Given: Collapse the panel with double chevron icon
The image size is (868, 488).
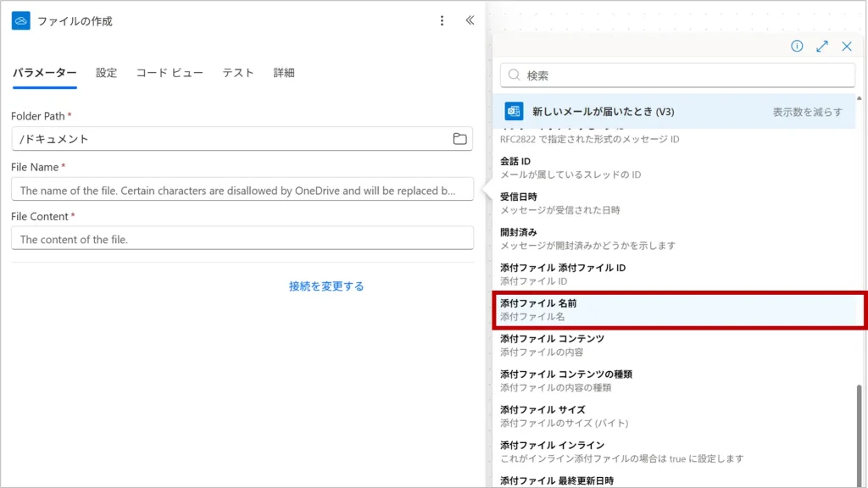Looking at the screenshot, I should pos(470,21).
